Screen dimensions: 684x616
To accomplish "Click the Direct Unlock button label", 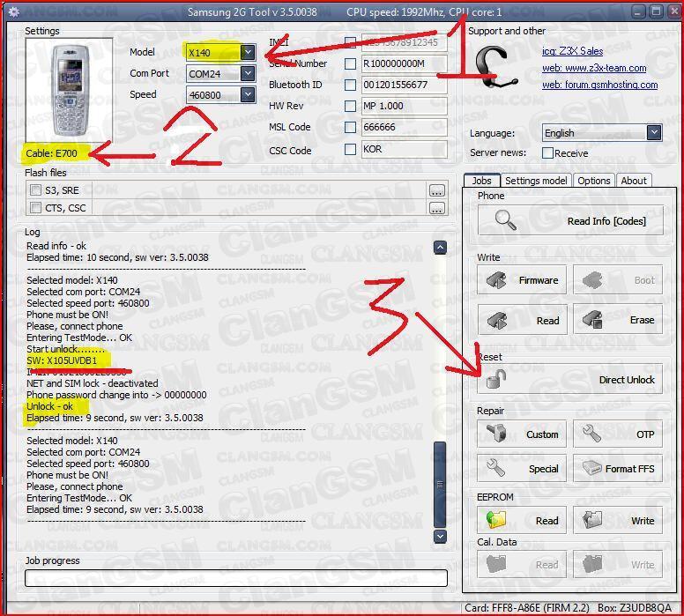I will click(627, 380).
